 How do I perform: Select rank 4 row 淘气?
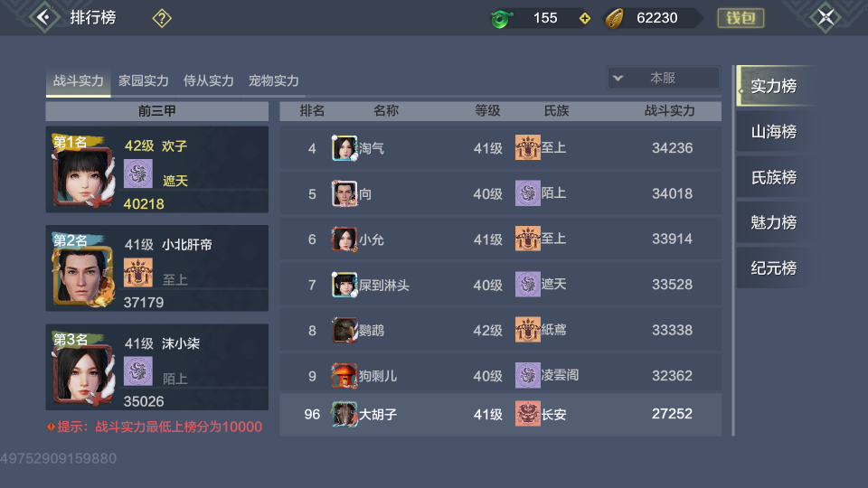click(x=500, y=147)
